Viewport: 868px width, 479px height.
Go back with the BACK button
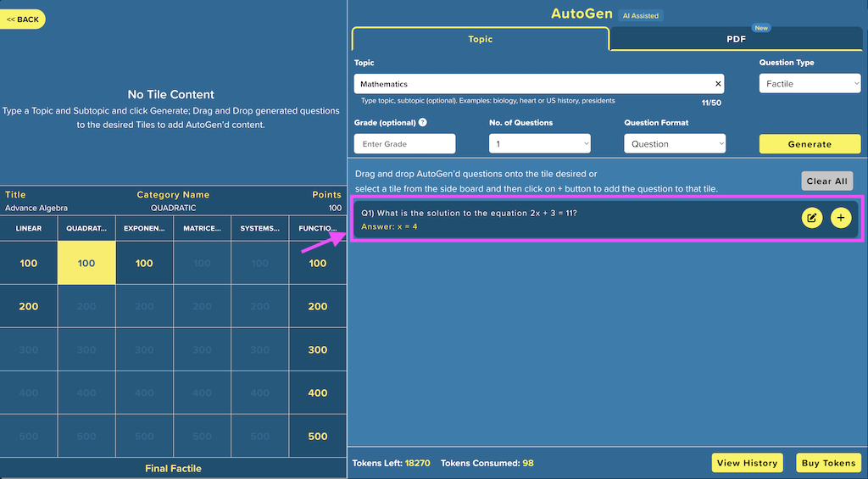pyautogui.click(x=22, y=19)
